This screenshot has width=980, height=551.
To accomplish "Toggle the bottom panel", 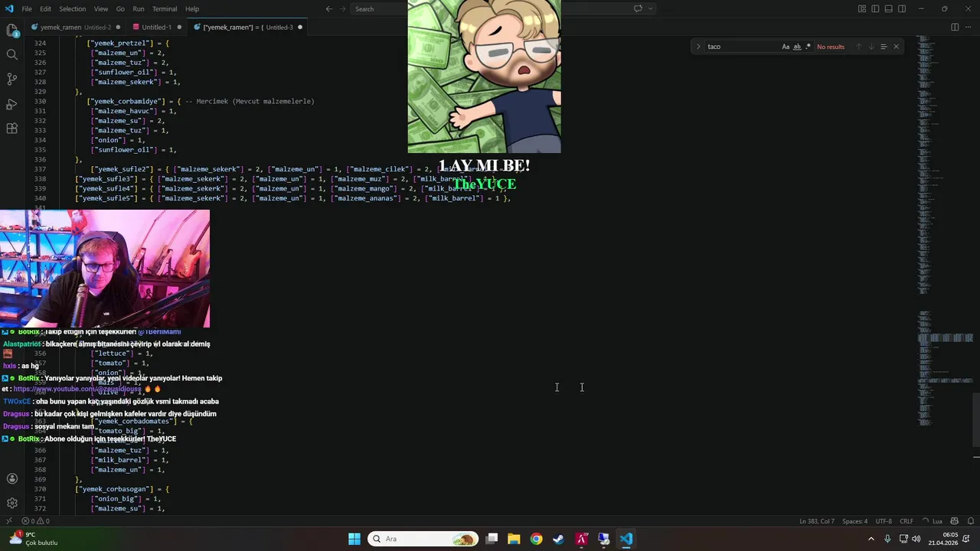I will point(888,8).
